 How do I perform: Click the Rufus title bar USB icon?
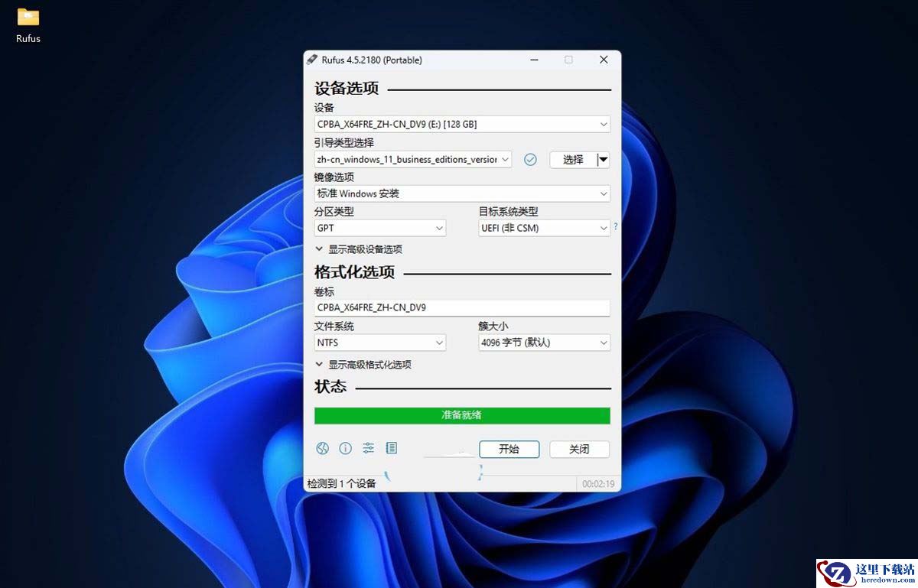[x=311, y=60]
